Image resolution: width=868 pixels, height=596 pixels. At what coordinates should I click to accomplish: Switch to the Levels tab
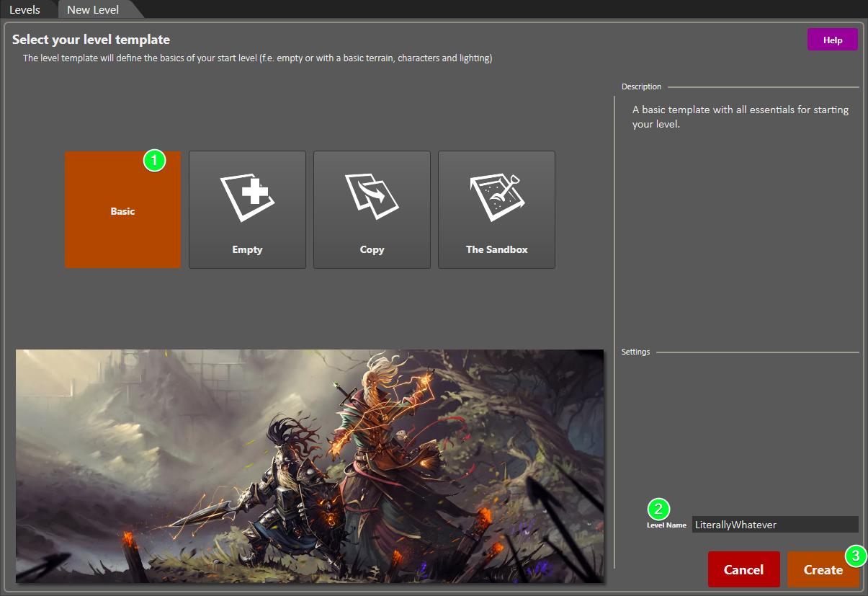(x=25, y=10)
